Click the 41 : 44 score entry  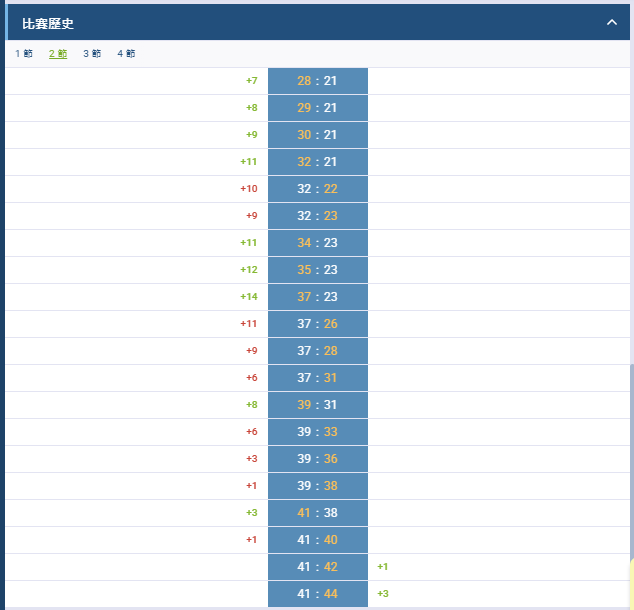[x=318, y=594]
